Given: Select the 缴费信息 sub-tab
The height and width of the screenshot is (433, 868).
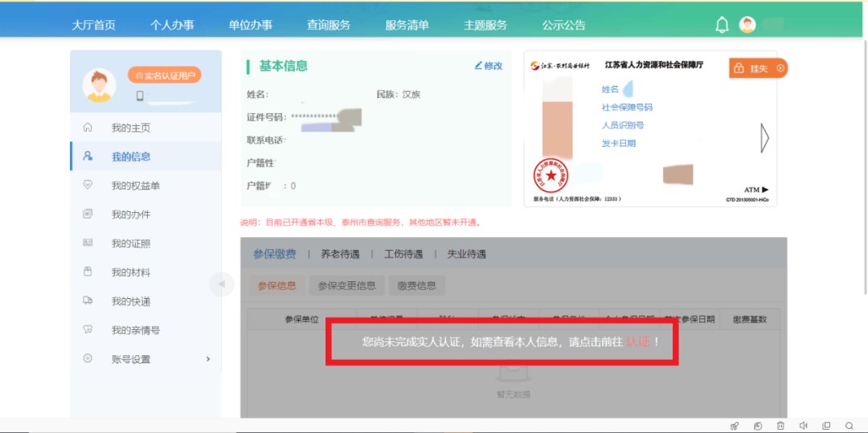Looking at the screenshot, I should point(416,285).
